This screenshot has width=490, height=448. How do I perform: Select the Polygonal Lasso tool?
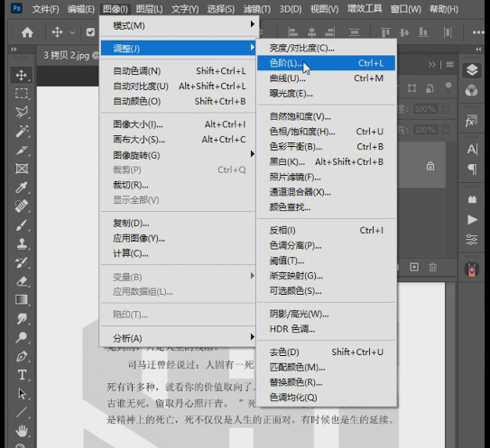[x=22, y=112]
